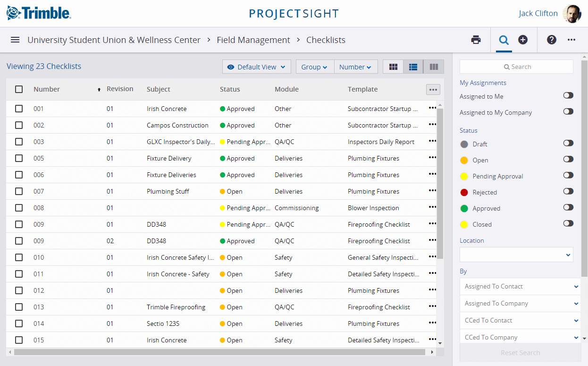Image resolution: width=588 pixels, height=366 pixels.
Task: Click the sort arrow on Number column
Action: [x=99, y=90]
